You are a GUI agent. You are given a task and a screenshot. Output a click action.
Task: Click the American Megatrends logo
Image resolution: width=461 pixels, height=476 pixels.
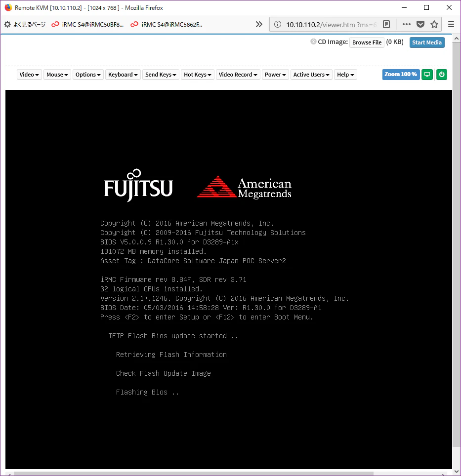pyautogui.click(x=244, y=187)
